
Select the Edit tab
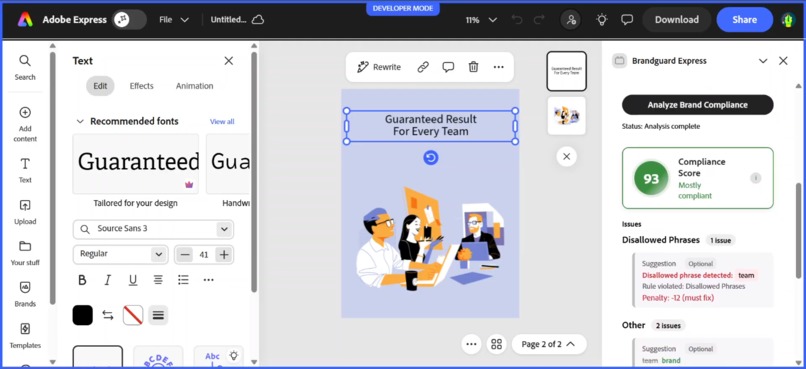(x=100, y=86)
